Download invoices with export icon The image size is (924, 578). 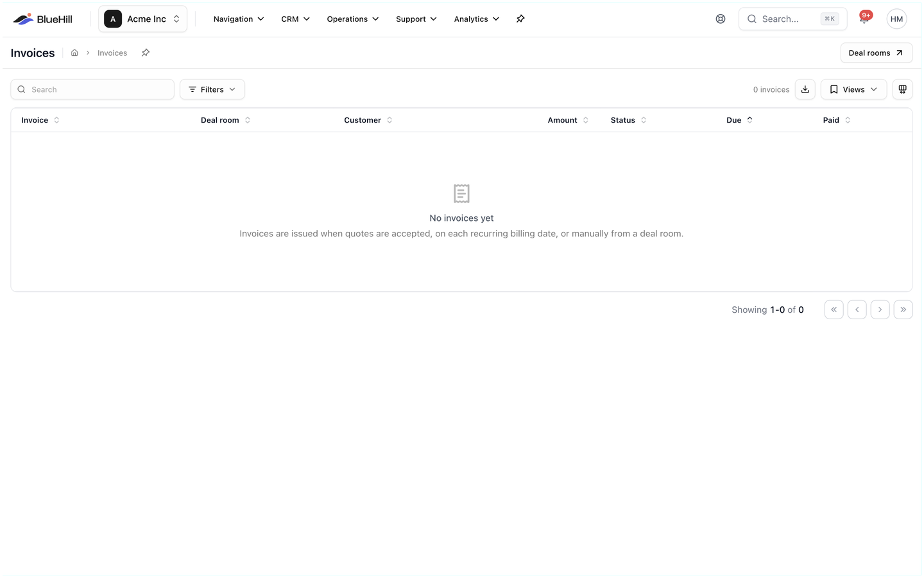coord(805,89)
